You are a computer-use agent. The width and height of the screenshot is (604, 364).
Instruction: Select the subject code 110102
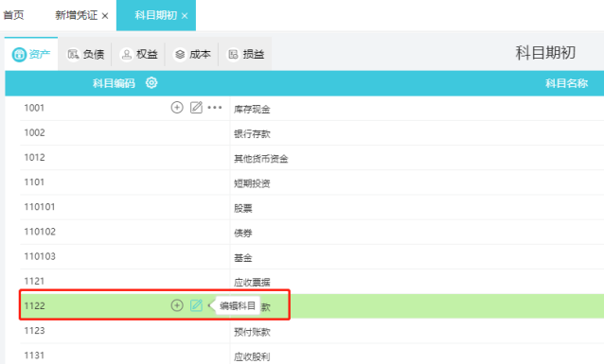click(40, 232)
